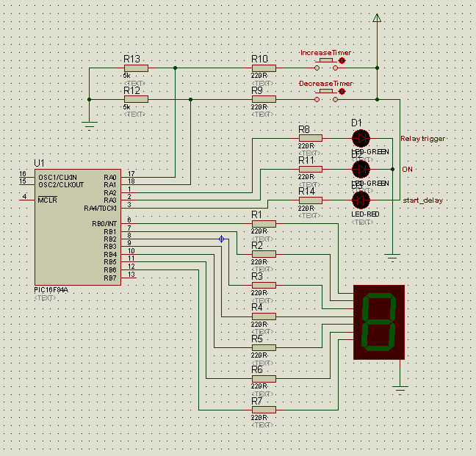Select ground symbol below R12 wiring

90,126
